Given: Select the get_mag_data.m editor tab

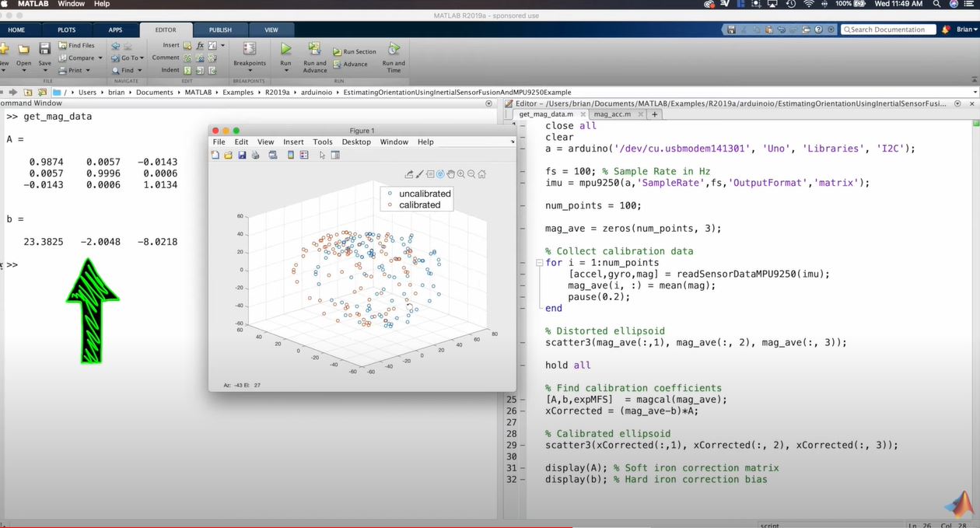Looking at the screenshot, I should [x=549, y=114].
